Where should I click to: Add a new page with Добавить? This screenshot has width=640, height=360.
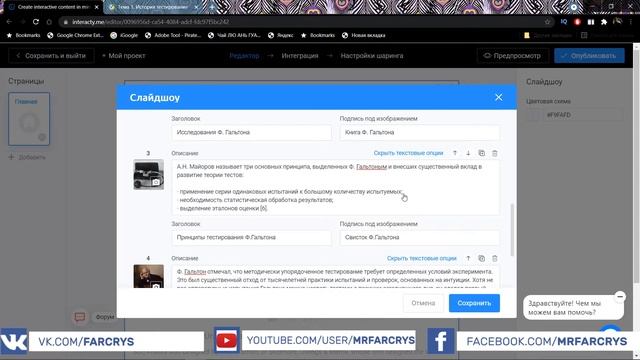pyautogui.click(x=27, y=157)
